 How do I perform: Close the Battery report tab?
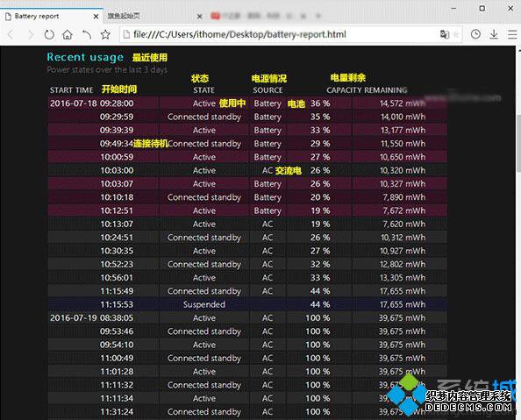tap(96, 17)
